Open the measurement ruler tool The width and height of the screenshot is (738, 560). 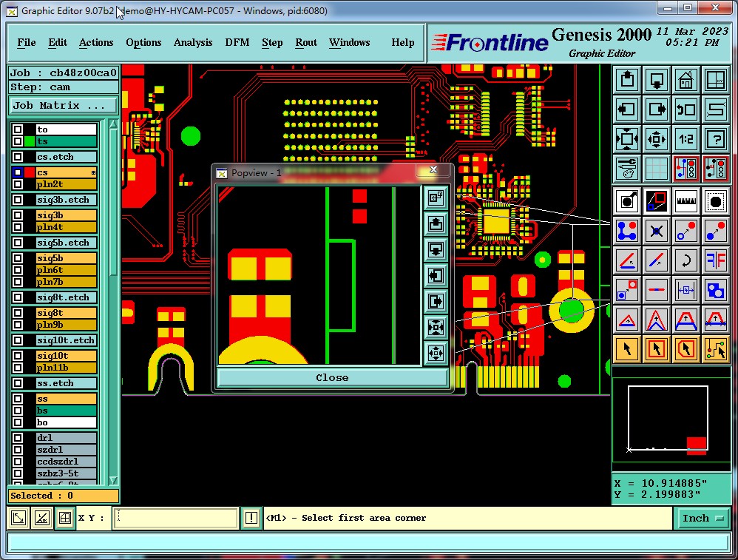685,201
